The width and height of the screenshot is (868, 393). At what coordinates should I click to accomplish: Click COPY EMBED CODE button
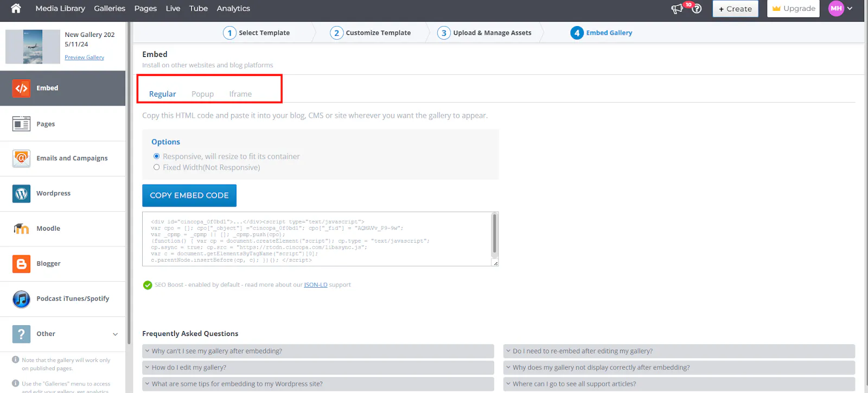189,195
